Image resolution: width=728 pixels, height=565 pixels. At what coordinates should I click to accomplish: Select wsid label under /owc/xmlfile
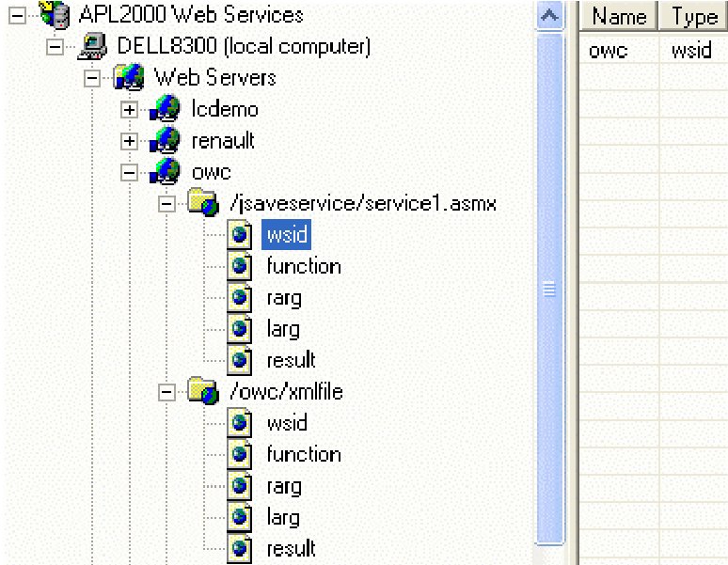pyautogui.click(x=287, y=423)
